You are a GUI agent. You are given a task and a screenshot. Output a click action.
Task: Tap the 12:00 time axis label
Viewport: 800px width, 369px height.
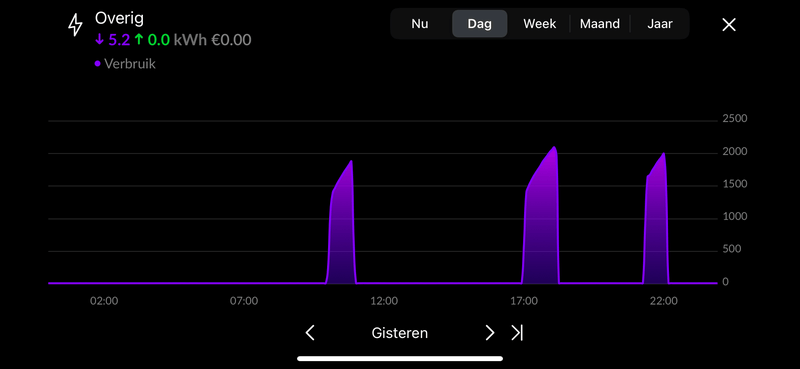pyautogui.click(x=384, y=301)
